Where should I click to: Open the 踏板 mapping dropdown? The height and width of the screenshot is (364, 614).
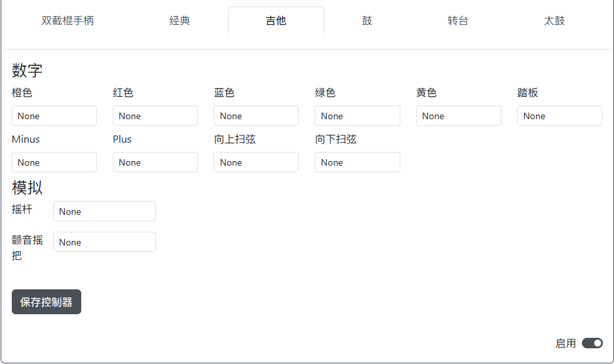(560, 115)
